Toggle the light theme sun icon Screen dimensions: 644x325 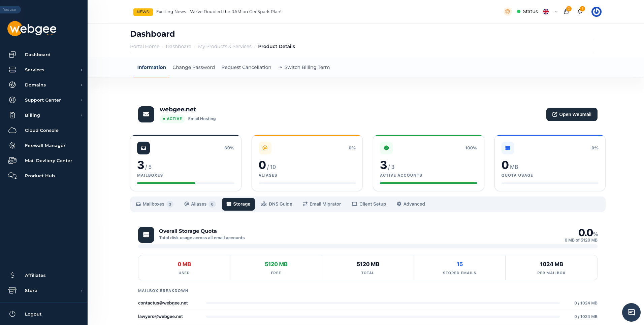(x=508, y=11)
